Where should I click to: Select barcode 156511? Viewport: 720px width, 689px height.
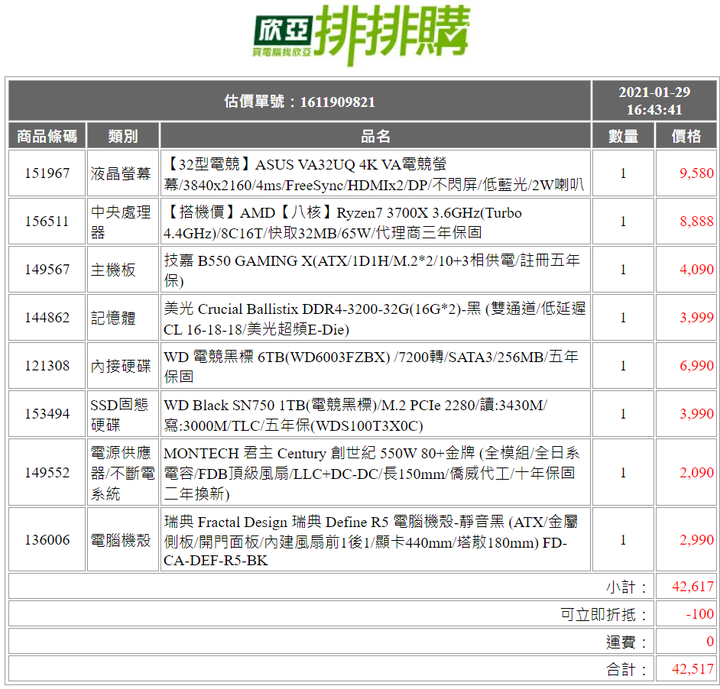(47, 221)
